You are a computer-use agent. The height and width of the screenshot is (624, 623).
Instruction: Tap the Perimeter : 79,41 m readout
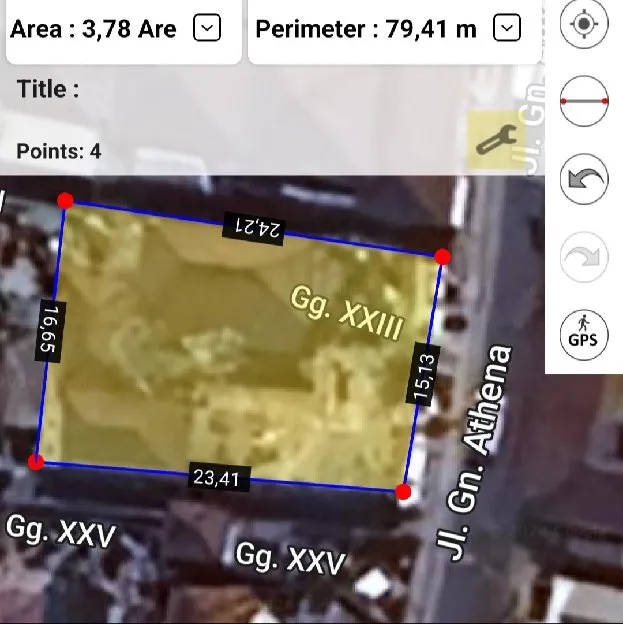366,29
